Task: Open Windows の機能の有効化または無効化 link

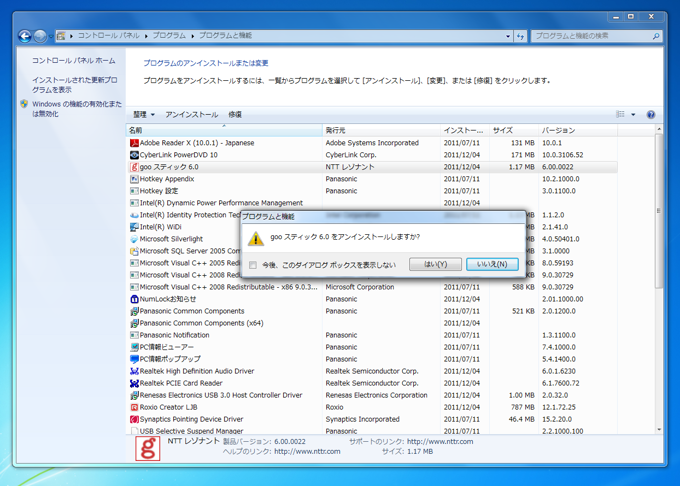Action: [x=77, y=109]
